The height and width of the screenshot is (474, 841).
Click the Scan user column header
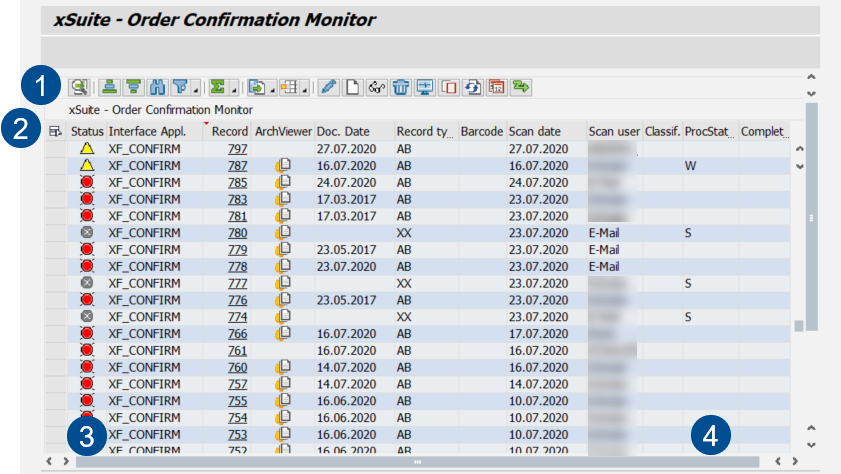pyautogui.click(x=615, y=131)
